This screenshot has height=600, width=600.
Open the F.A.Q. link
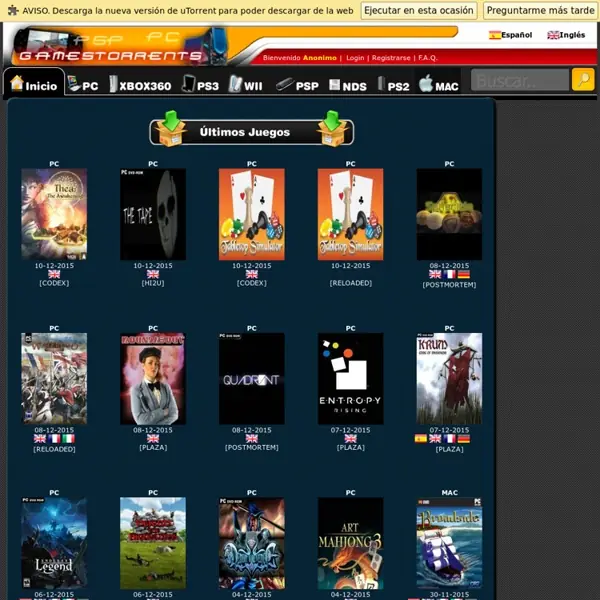pyautogui.click(x=427, y=58)
